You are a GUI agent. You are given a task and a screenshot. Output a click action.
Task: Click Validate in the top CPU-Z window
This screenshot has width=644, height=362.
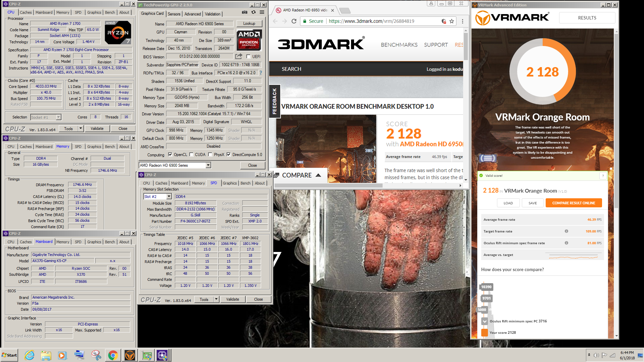point(97,128)
